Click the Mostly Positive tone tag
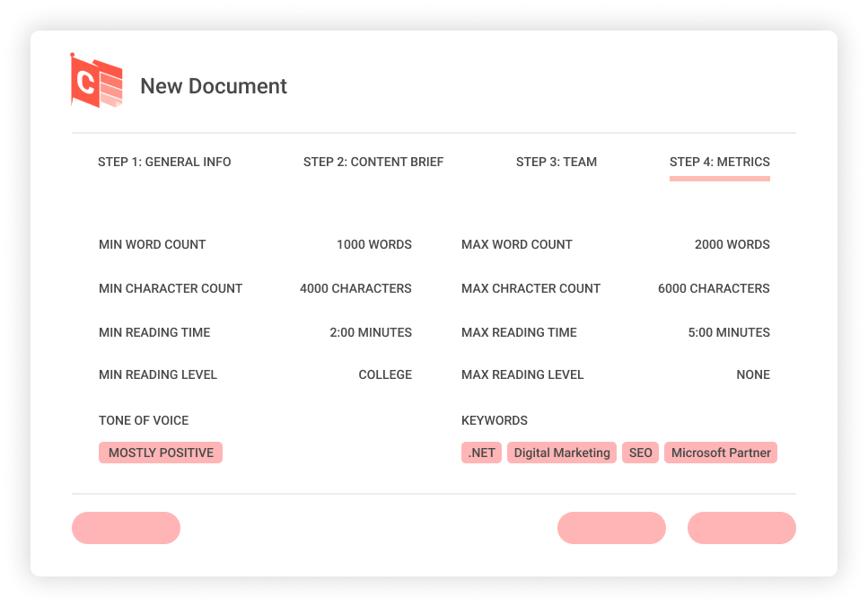 point(161,453)
